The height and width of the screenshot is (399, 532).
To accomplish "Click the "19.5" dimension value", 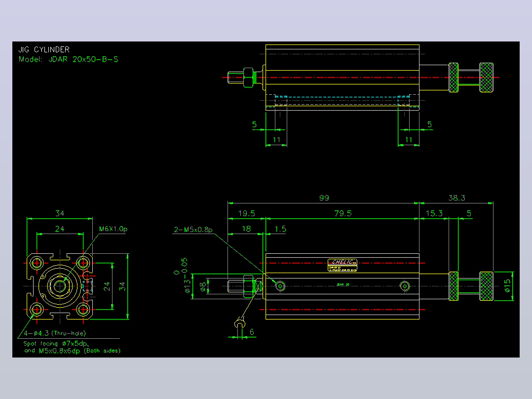I will (247, 213).
